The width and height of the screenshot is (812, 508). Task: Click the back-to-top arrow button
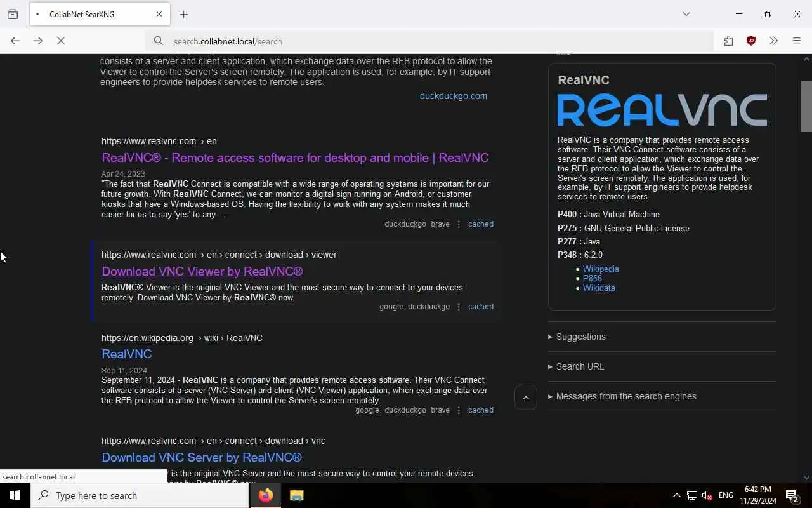[x=526, y=398]
